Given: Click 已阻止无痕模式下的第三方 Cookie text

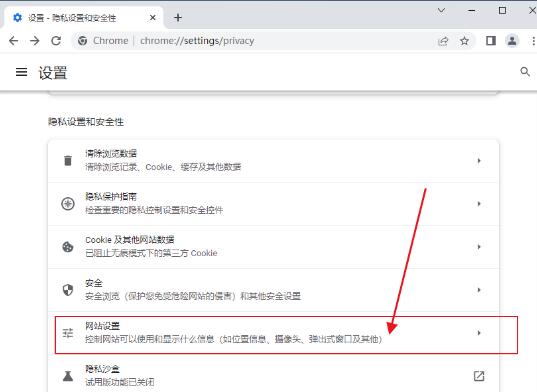Looking at the screenshot, I should click(151, 253).
